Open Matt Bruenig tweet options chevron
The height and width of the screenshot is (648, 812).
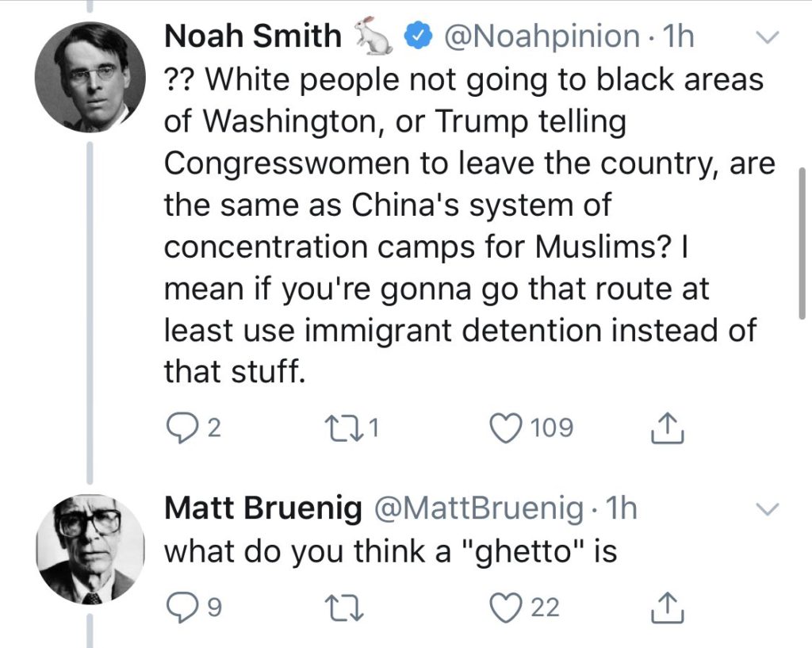[768, 509]
